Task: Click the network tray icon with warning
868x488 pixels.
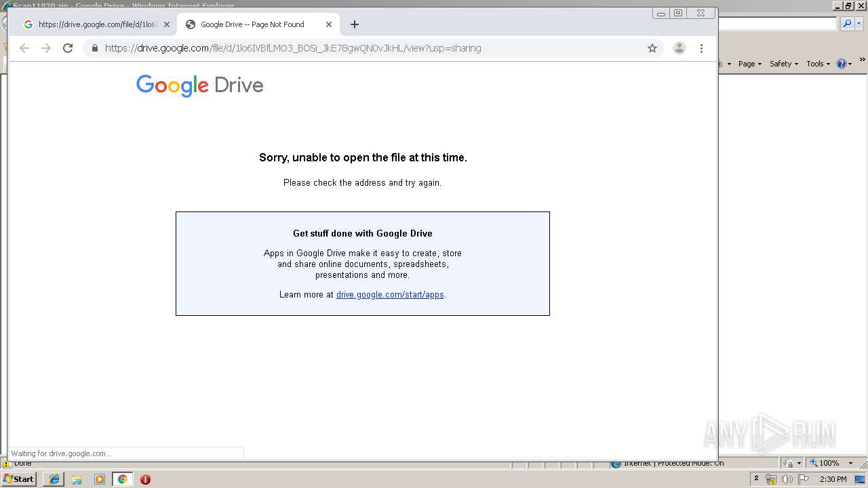Action: 771,479
